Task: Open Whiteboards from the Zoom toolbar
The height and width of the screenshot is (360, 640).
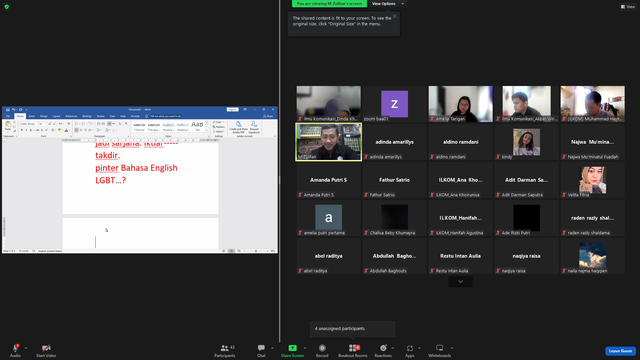Action: [x=440, y=351]
